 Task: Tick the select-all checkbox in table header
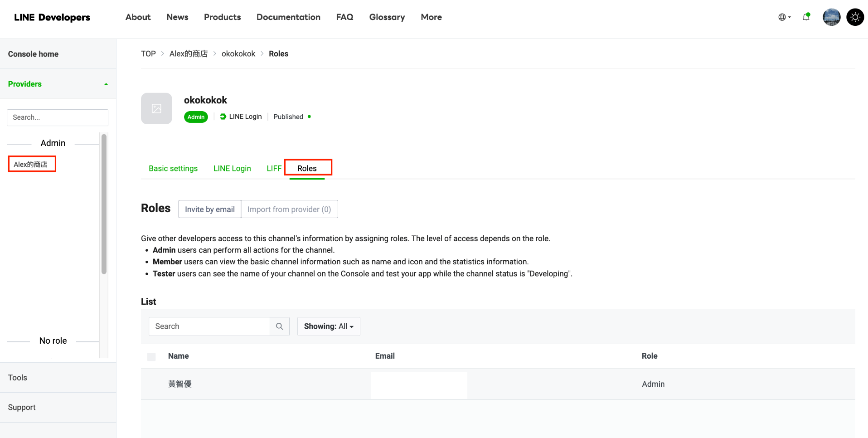(151, 357)
